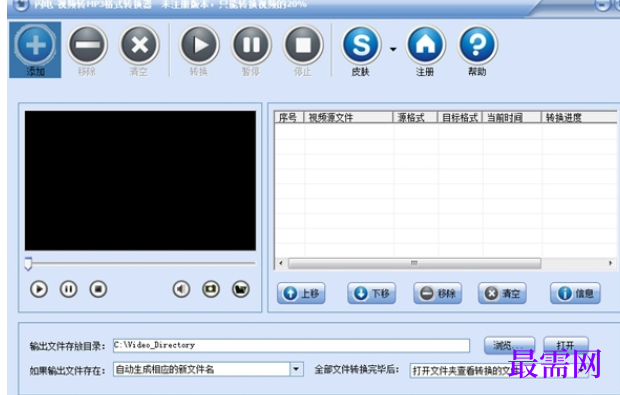Start conversion with 转换 icon
The width and height of the screenshot is (620, 395).
click(199, 50)
